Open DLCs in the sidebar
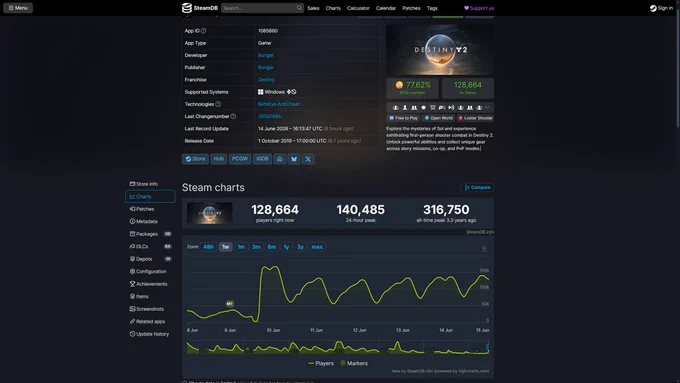680x383 pixels. (x=150, y=246)
